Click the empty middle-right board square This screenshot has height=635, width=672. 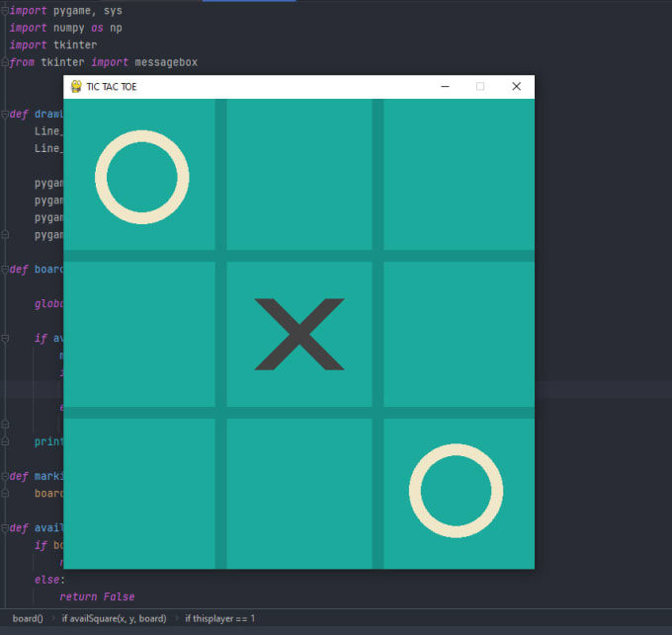click(459, 335)
